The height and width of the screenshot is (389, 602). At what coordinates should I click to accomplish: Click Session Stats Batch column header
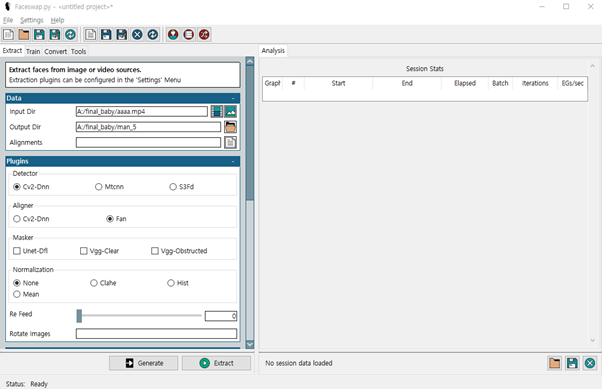pyautogui.click(x=500, y=83)
